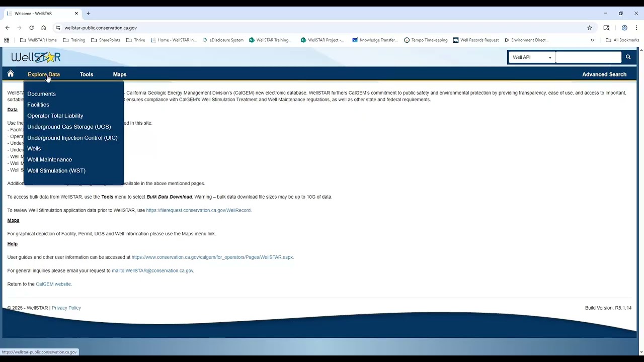Viewport: 644px width, 362px height.
Task: Select Wells from the dropdown menu
Action: point(34,149)
